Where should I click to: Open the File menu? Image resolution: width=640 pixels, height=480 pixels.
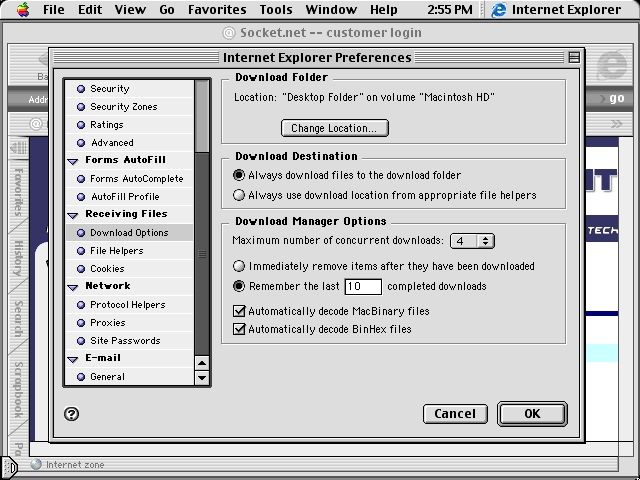[53, 9]
